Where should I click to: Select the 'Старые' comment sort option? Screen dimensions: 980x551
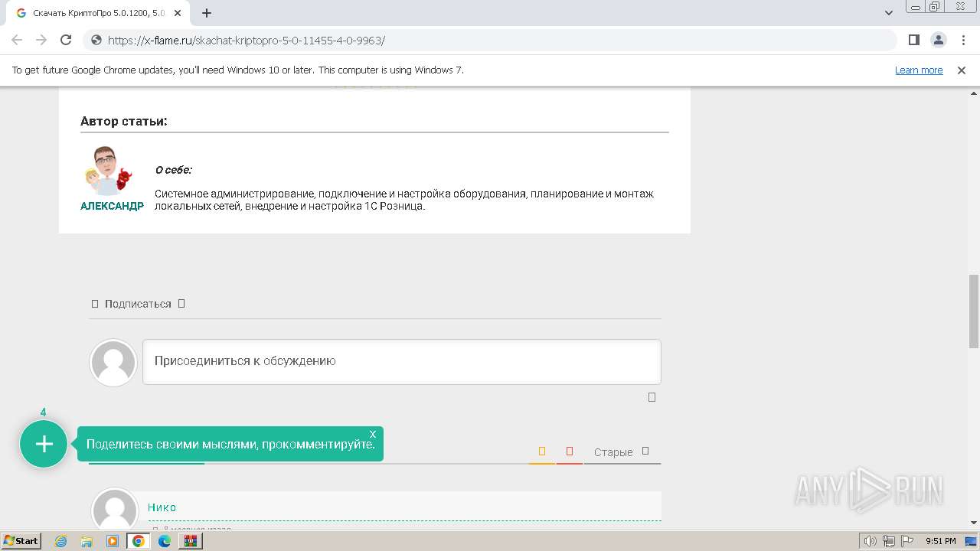[x=613, y=452]
